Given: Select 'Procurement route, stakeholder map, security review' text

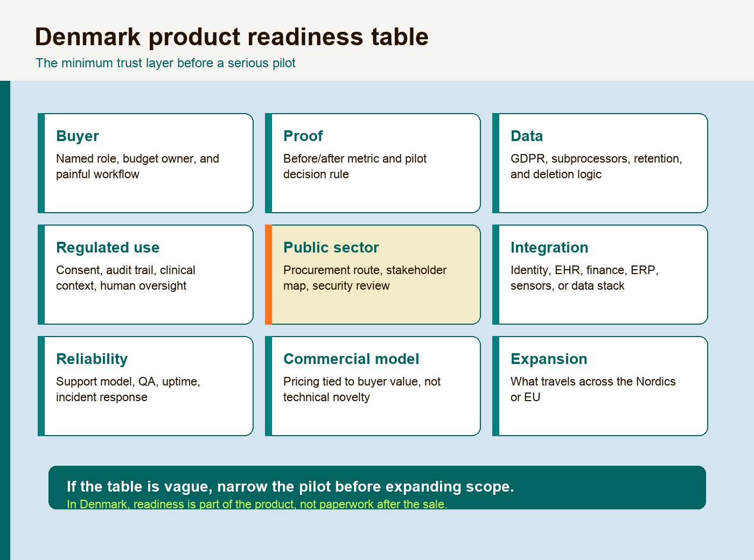Looking at the screenshot, I should coord(365,278).
